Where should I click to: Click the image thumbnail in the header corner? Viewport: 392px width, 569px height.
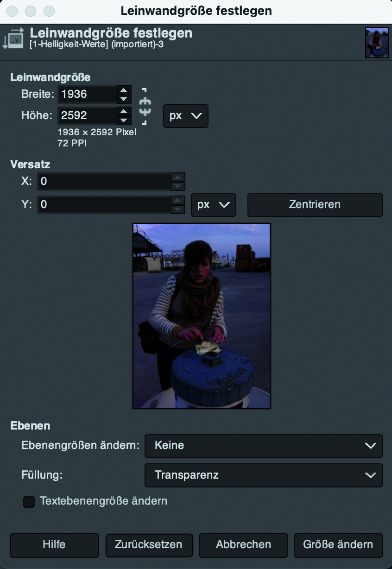click(377, 43)
